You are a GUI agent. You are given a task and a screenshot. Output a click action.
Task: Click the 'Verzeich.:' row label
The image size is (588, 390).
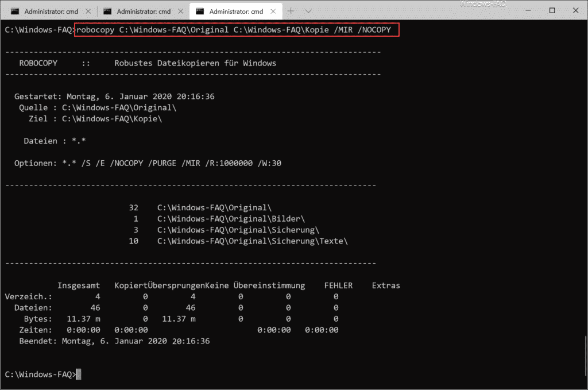[x=29, y=296]
